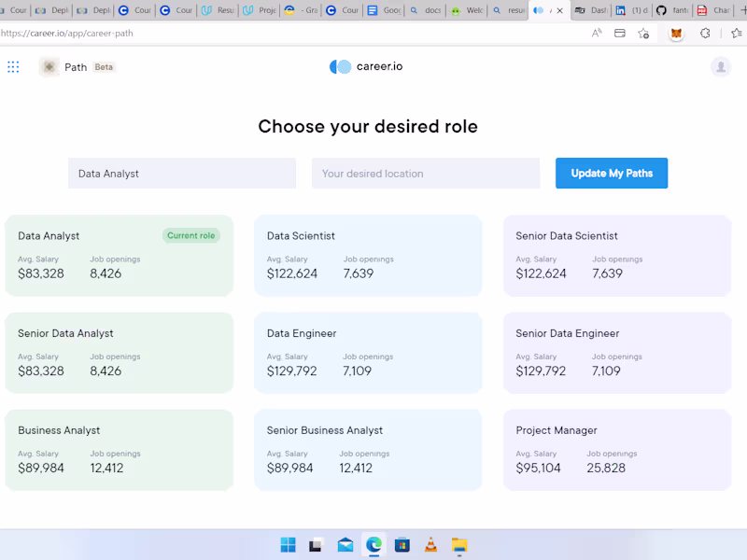Open the browser extensions puzzle icon
This screenshot has width=747, height=560.
pos(706,34)
